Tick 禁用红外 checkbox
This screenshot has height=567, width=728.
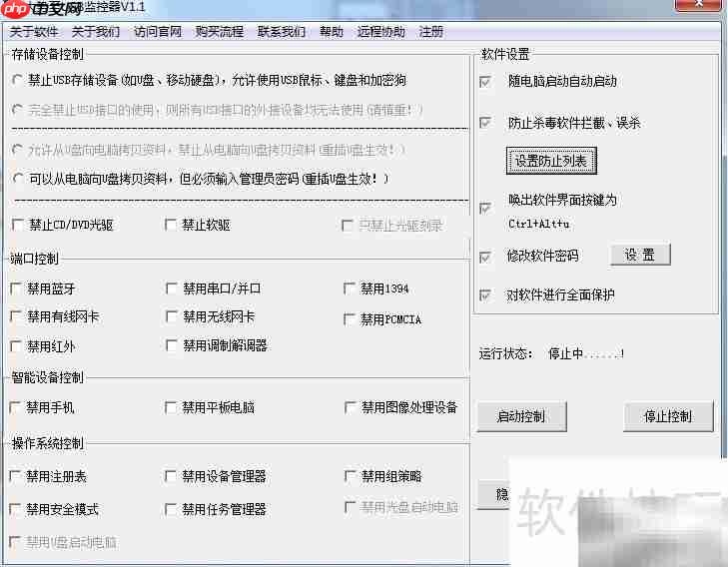coord(16,346)
